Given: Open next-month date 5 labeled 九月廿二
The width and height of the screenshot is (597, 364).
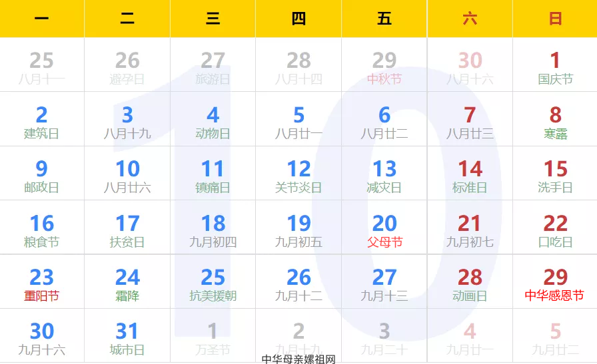Looking at the screenshot, I should pos(555,336).
